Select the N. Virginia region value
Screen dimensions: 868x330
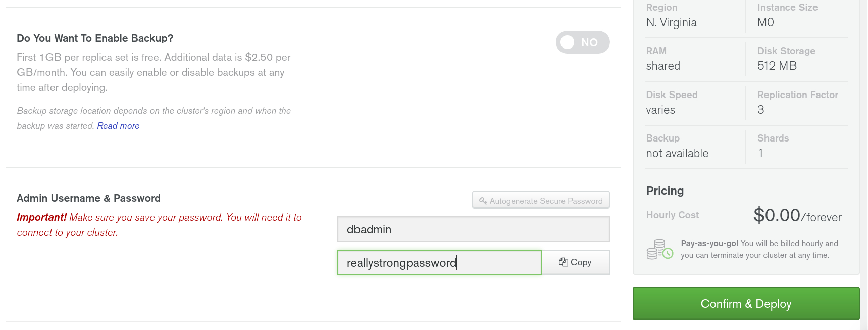pos(671,22)
